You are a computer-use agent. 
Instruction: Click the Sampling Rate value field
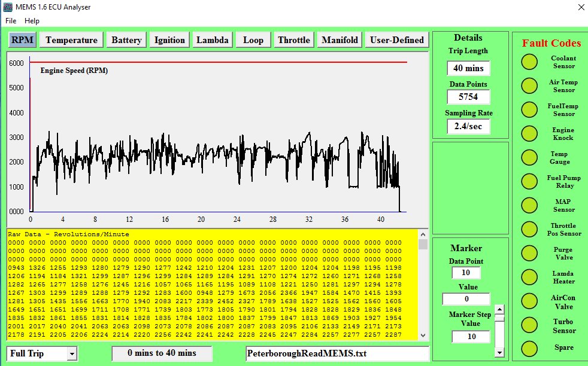point(468,126)
